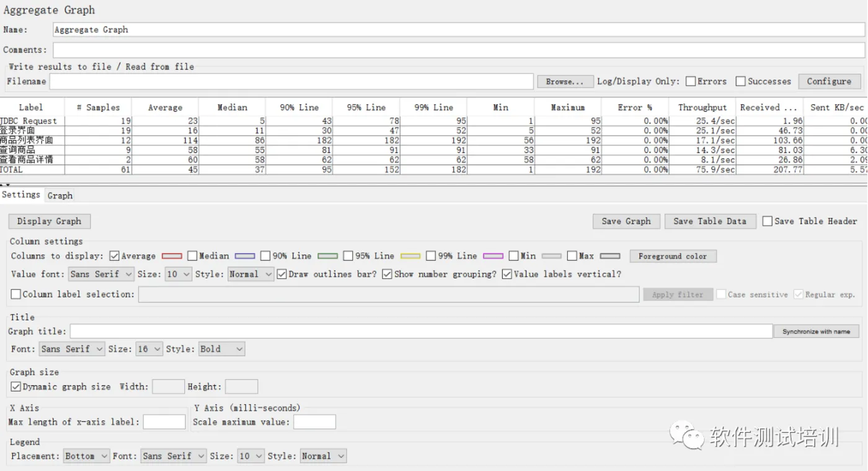Screen dimensions: 868x471
Task: Click the Maximum column header
Action: pyautogui.click(x=568, y=107)
